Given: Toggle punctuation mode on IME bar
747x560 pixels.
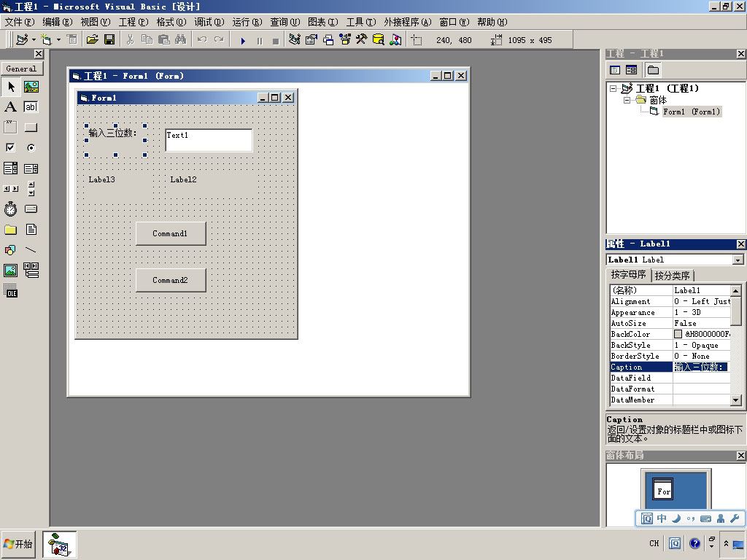Looking at the screenshot, I should (691, 518).
